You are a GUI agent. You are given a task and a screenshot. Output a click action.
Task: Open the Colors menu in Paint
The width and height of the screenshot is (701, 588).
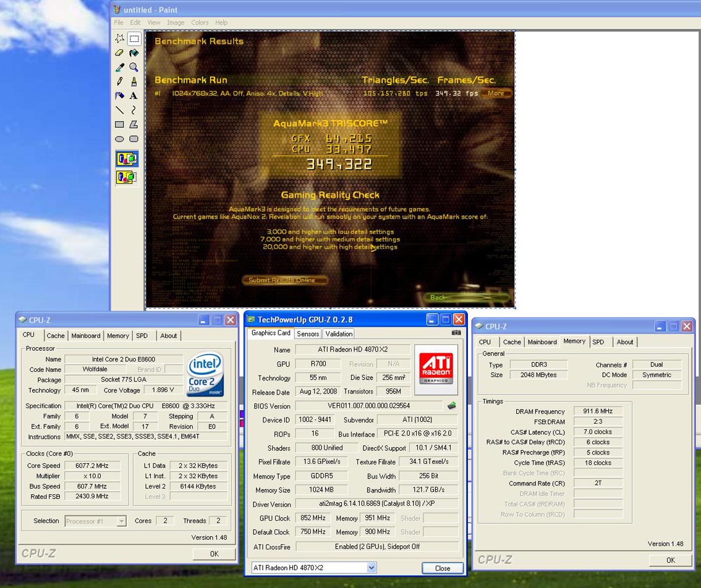click(200, 22)
